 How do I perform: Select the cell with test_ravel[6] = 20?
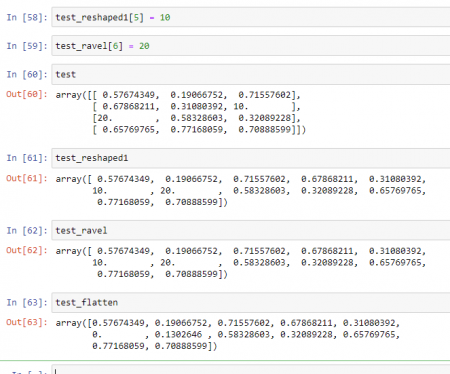(251, 46)
